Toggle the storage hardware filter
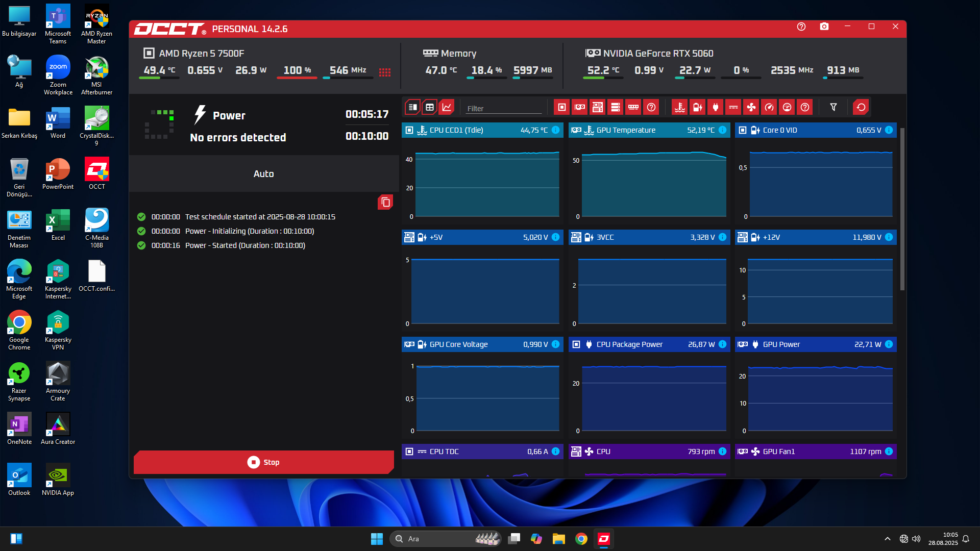This screenshot has height=551, width=980. (615, 107)
